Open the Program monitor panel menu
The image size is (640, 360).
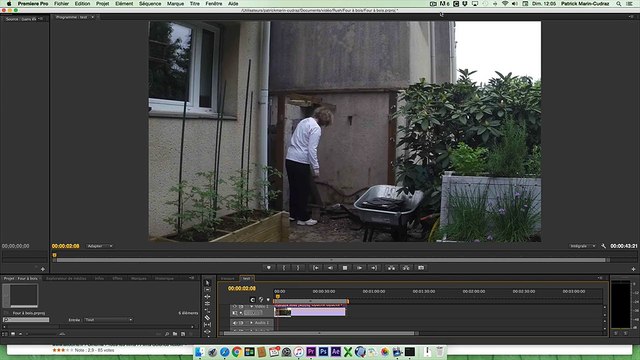(x=631, y=17)
